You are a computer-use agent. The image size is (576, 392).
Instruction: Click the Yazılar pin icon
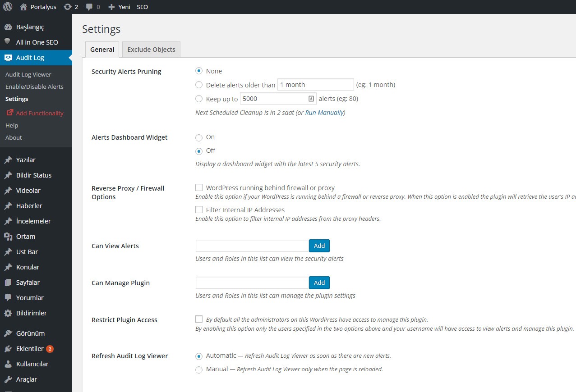point(8,160)
